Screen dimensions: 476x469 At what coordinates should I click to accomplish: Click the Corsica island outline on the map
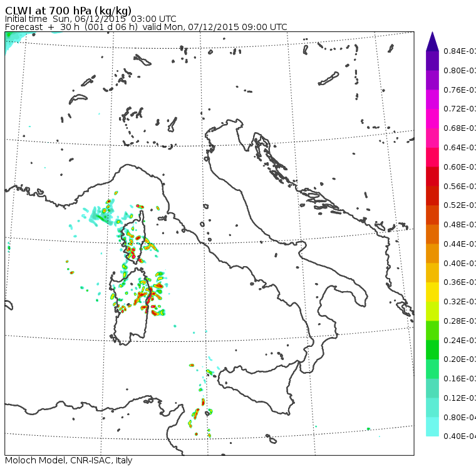coord(133,237)
